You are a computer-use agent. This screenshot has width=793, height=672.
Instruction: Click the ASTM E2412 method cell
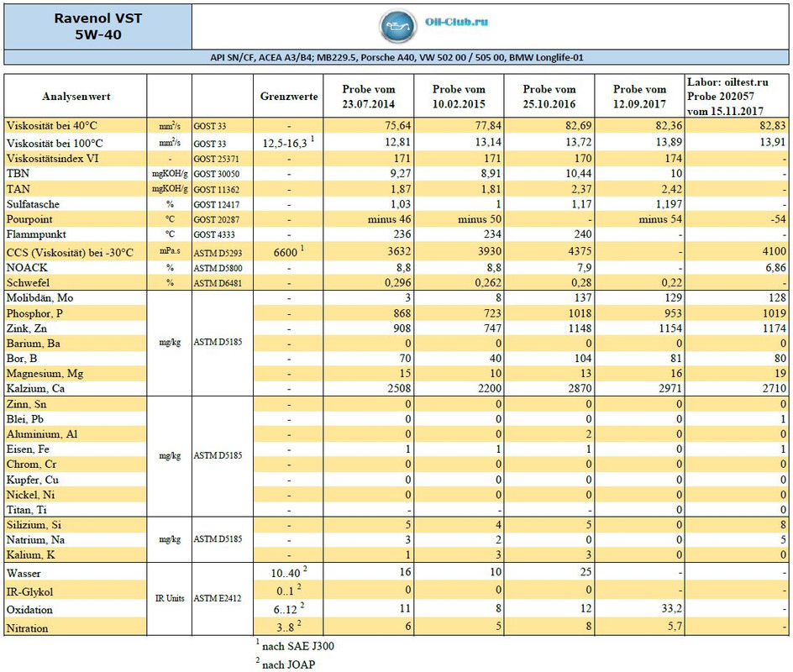pyautogui.click(x=218, y=598)
